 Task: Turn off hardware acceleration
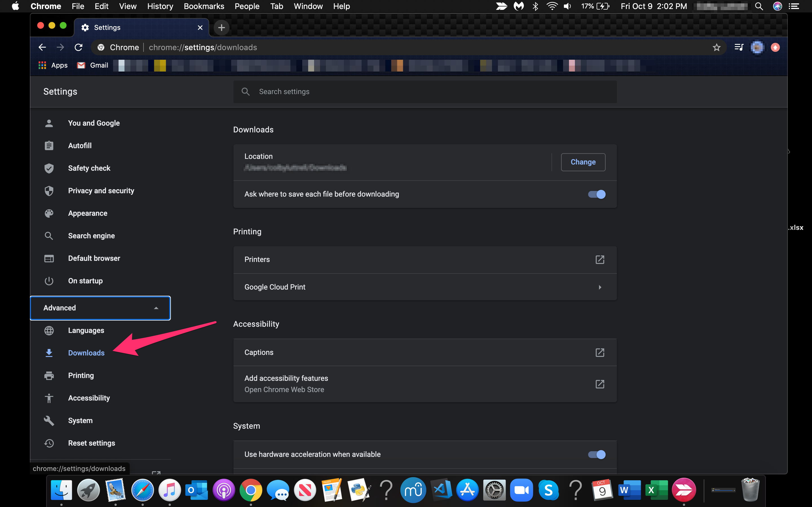coord(597,454)
